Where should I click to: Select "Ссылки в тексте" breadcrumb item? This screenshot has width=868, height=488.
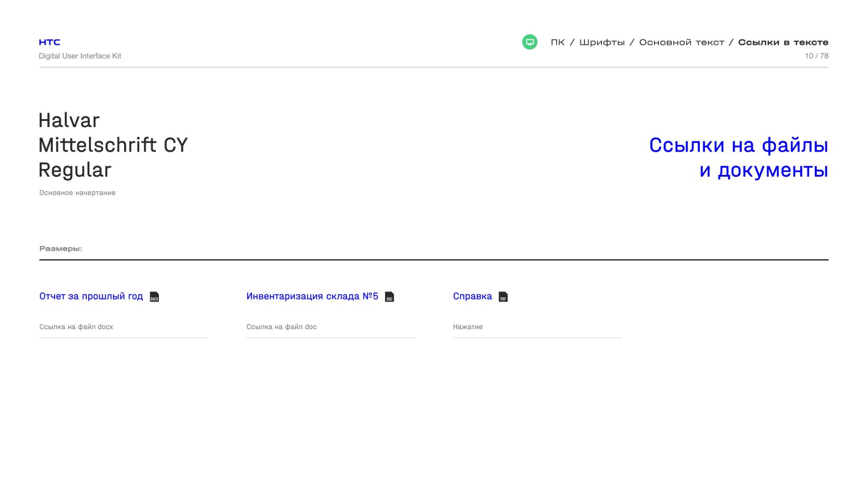coord(783,42)
